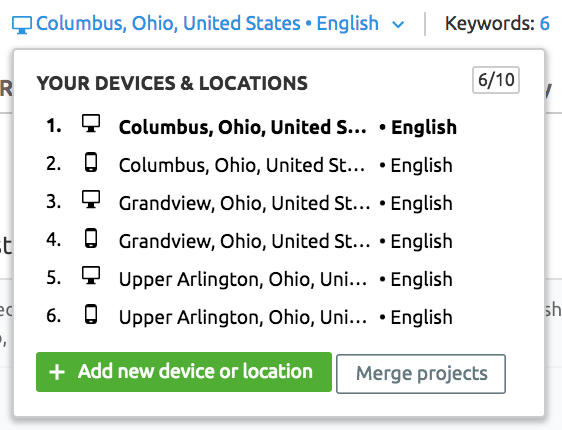Screen dimensions: 562x430
Task: Click the 6/10 usage counter badge
Action: tap(496, 80)
